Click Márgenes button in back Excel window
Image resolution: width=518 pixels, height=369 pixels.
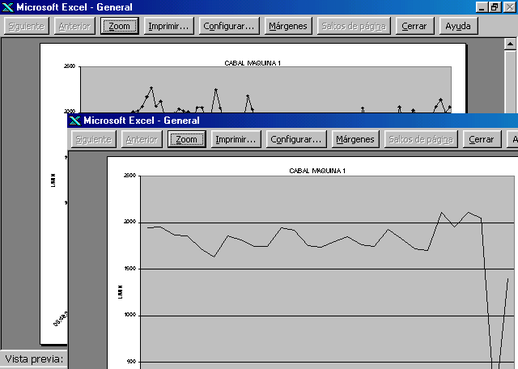[x=288, y=26]
